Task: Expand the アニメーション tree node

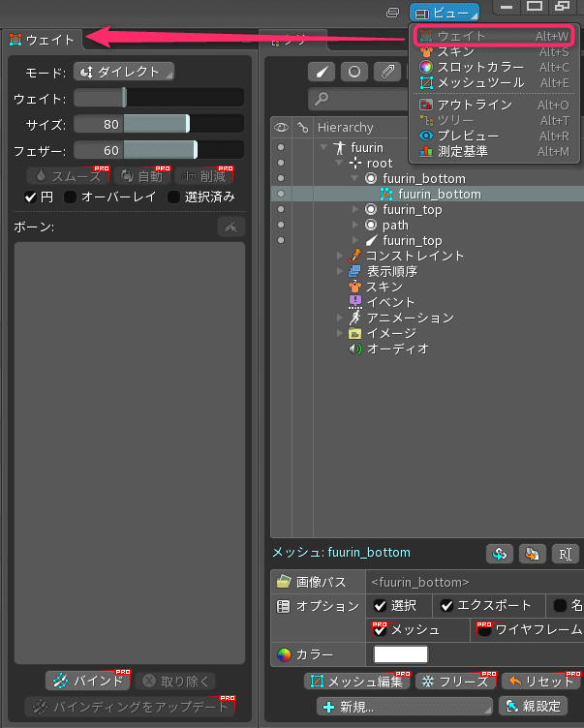Action: (340, 318)
